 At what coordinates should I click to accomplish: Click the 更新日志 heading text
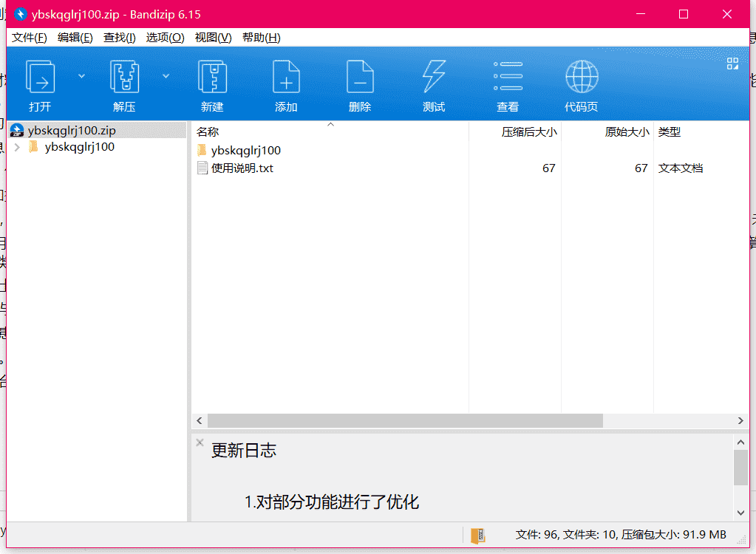click(244, 451)
